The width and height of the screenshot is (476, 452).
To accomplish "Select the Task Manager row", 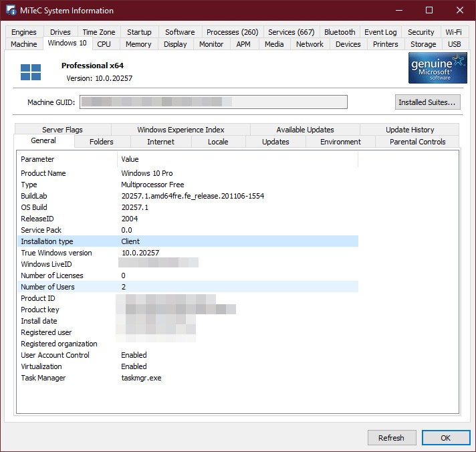I will pyautogui.click(x=188, y=378).
